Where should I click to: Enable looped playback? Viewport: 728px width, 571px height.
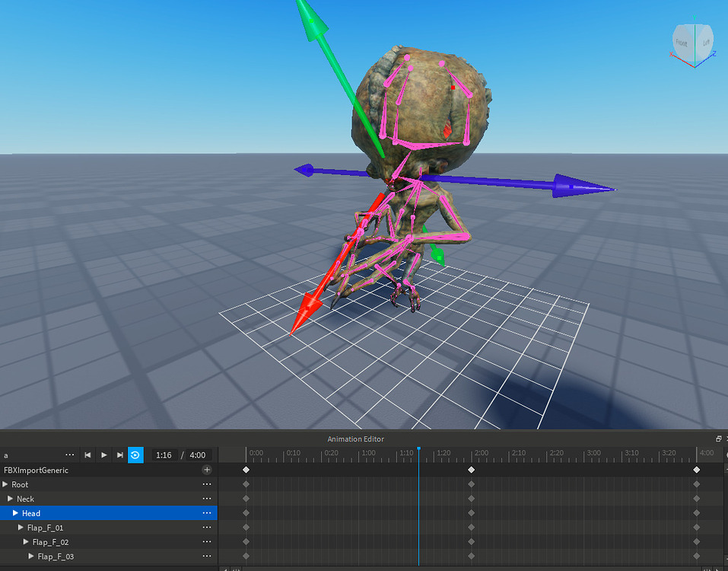135,455
